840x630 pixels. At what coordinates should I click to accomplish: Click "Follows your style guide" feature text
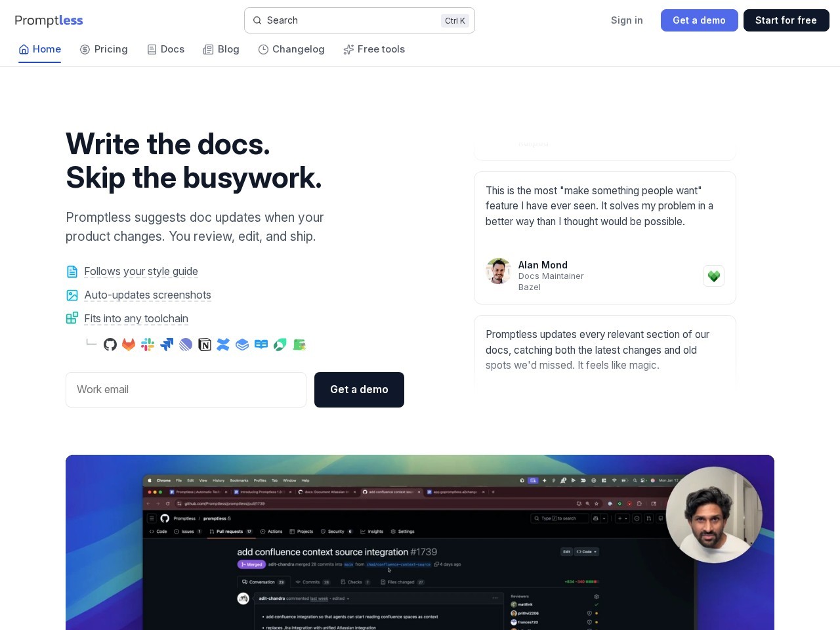pos(141,272)
